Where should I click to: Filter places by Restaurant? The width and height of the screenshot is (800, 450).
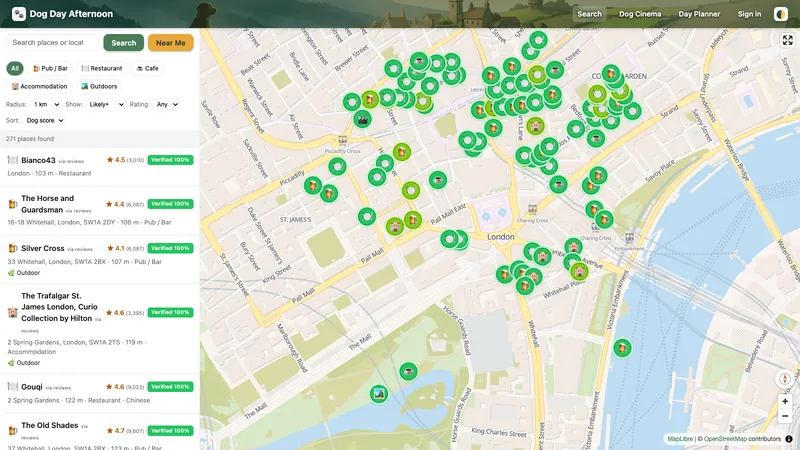pyautogui.click(x=102, y=68)
